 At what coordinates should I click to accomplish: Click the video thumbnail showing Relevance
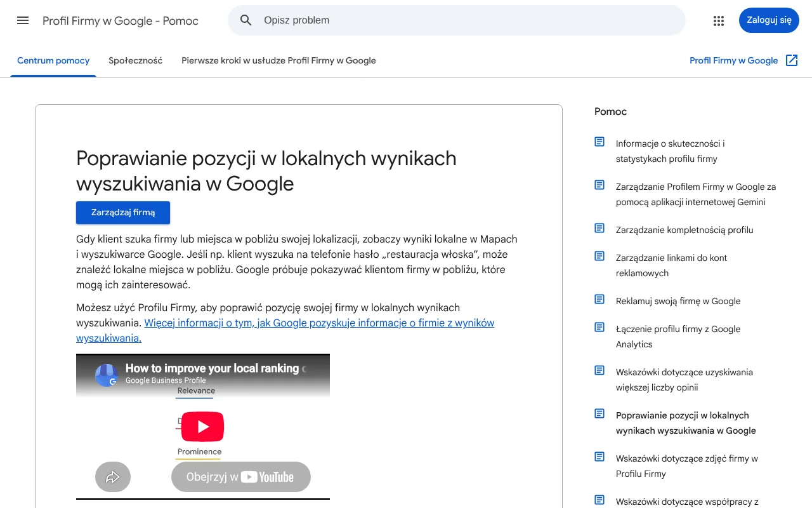(x=203, y=427)
